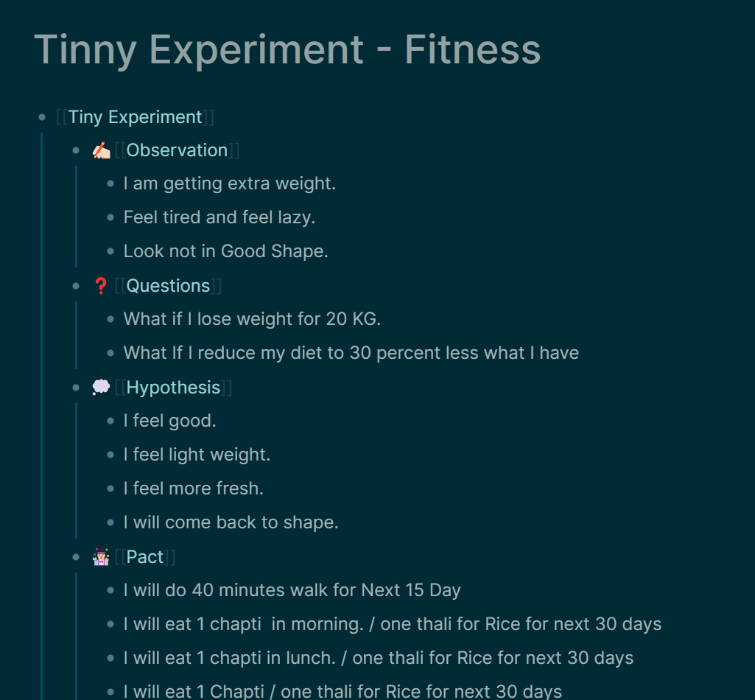Edit the block 'I will come back to shape.'
755x700 pixels.
tap(231, 522)
